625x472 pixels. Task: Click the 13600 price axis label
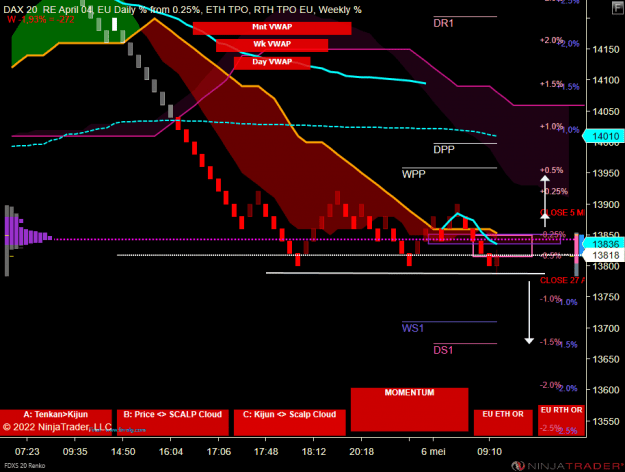coord(606,390)
